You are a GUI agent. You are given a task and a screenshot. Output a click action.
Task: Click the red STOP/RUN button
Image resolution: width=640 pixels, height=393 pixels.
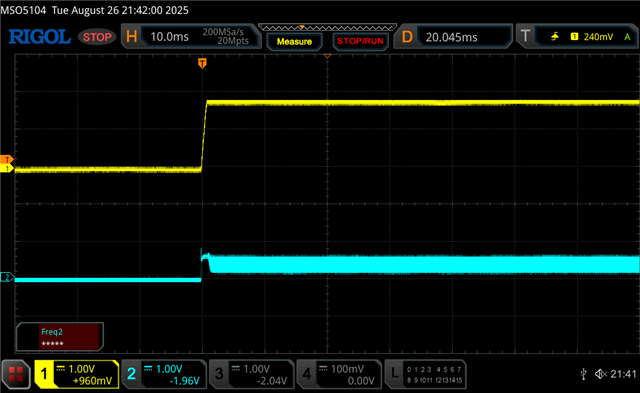(x=360, y=42)
